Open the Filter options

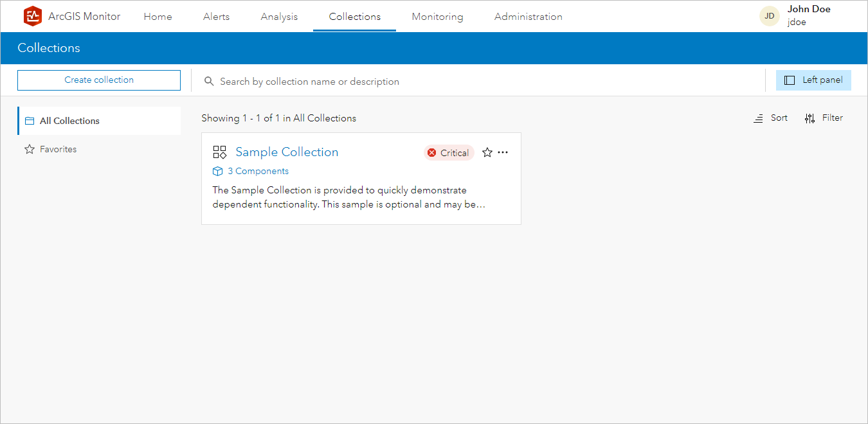[824, 118]
